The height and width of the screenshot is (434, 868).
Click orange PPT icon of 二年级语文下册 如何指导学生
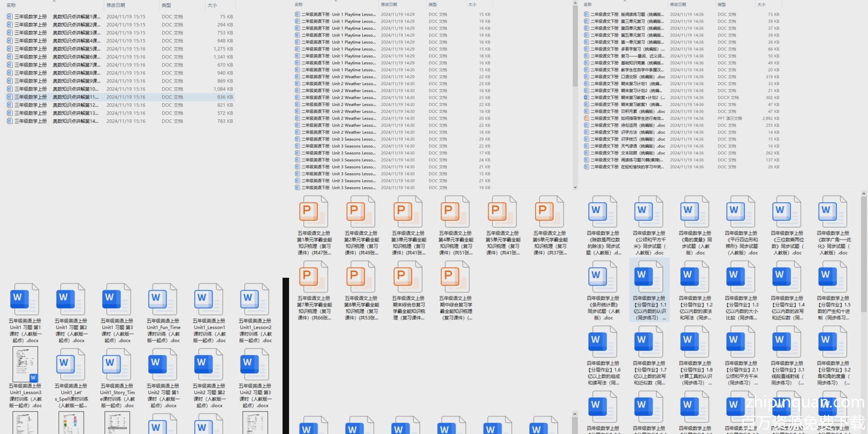pyautogui.click(x=586, y=118)
